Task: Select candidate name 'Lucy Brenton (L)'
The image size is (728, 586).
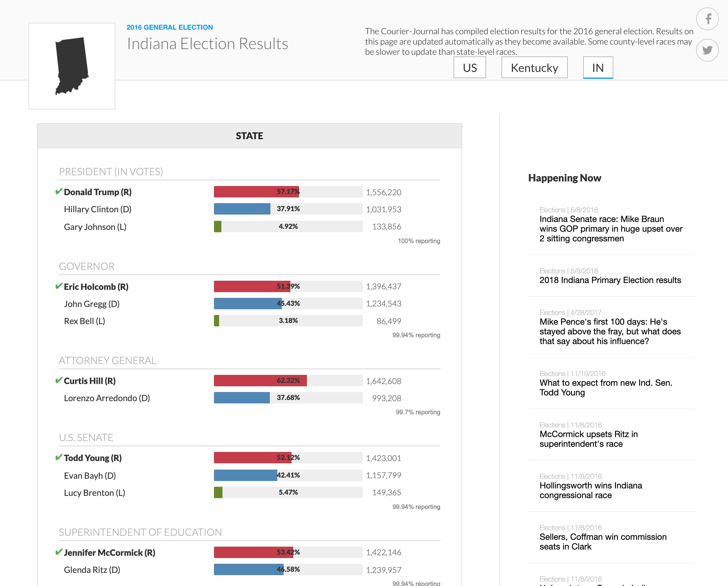Action: click(x=94, y=493)
